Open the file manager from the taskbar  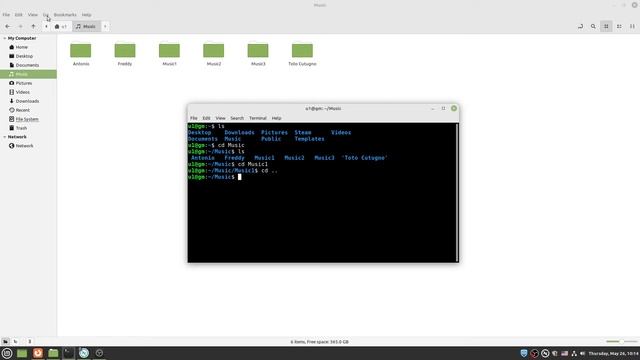click(x=53, y=353)
